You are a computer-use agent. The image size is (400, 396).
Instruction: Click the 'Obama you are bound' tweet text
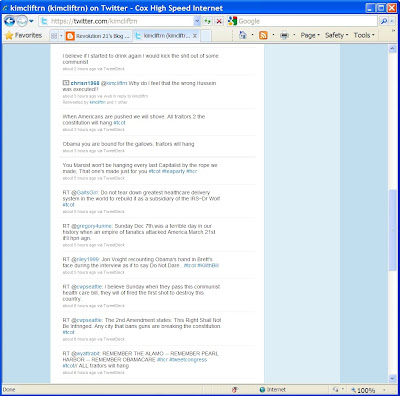coord(128,144)
